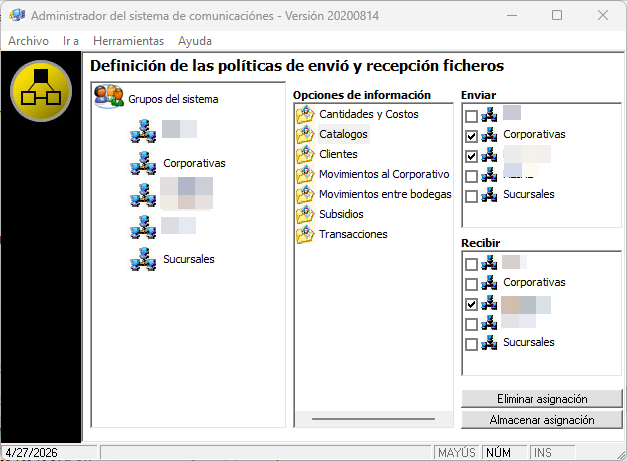Click the Sucursales network icon in group tree

(143, 260)
